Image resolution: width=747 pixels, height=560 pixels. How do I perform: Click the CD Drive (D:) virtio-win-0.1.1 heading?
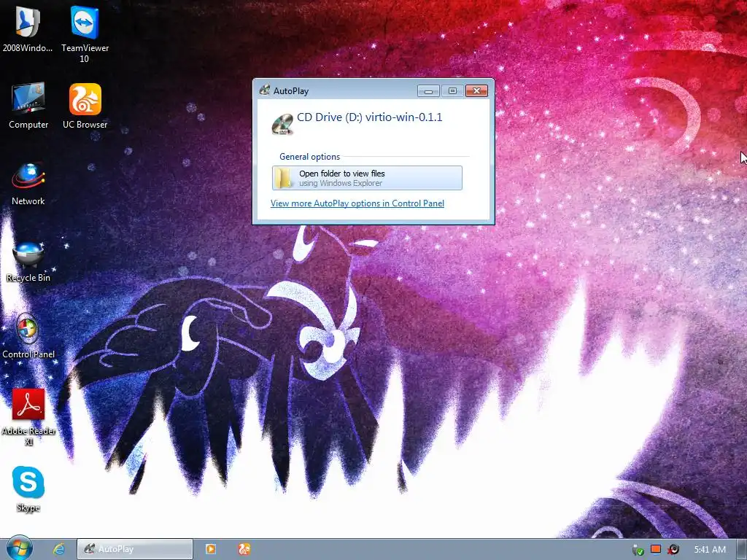pos(370,117)
